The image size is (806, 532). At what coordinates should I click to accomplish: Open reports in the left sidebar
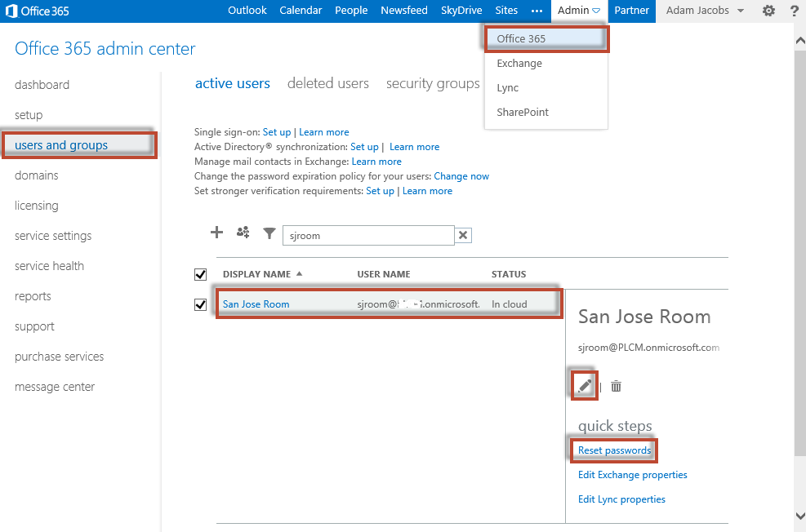pos(33,296)
